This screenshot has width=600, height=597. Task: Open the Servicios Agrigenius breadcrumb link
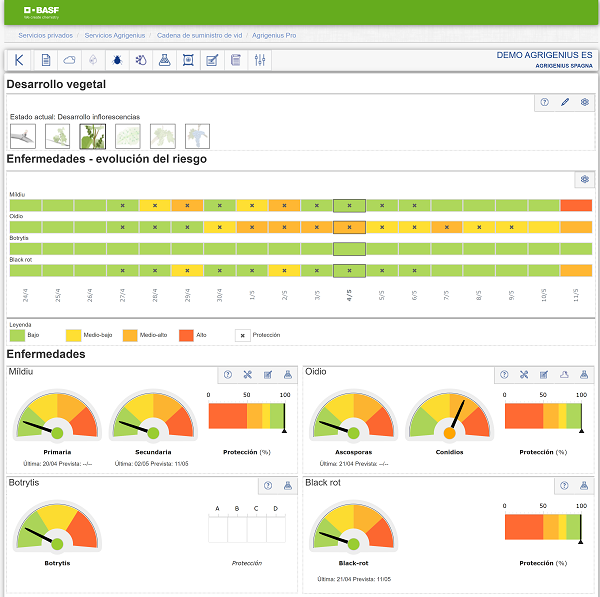pos(116,35)
